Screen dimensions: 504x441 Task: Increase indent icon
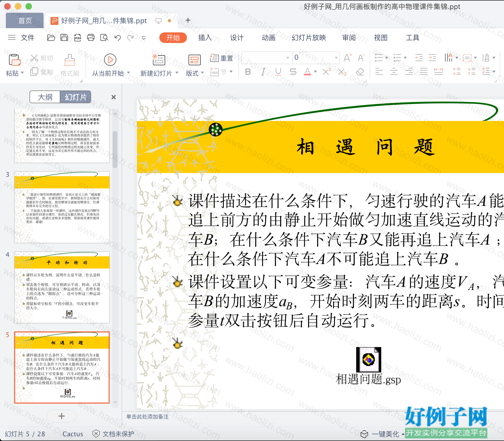[432, 58]
